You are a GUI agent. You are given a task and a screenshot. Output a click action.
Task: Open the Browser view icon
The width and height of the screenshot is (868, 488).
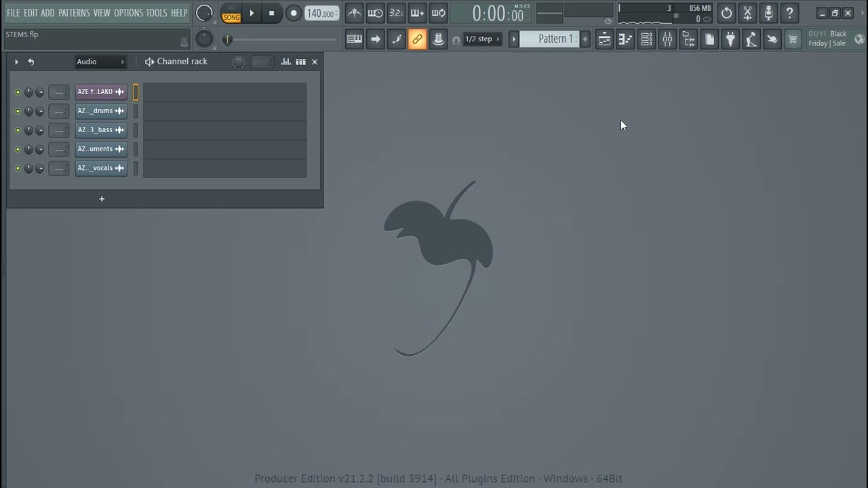pos(688,39)
